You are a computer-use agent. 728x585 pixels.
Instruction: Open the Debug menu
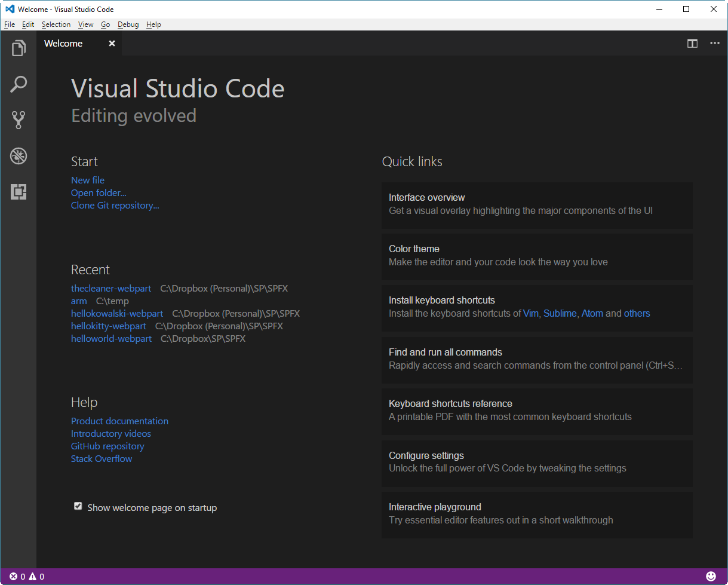(128, 24)
